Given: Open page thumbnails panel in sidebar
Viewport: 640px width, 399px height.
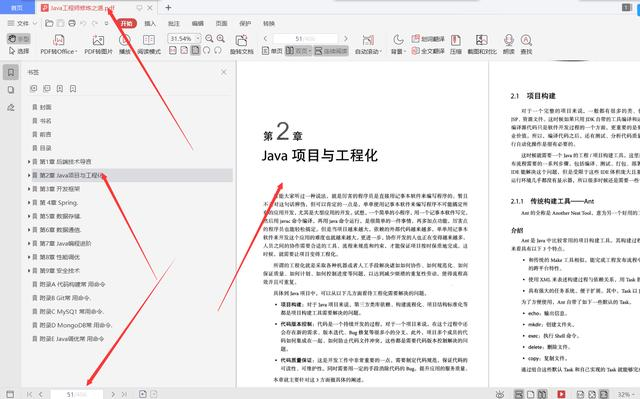Looking at the screenshot, I should (x=11, y=90).
